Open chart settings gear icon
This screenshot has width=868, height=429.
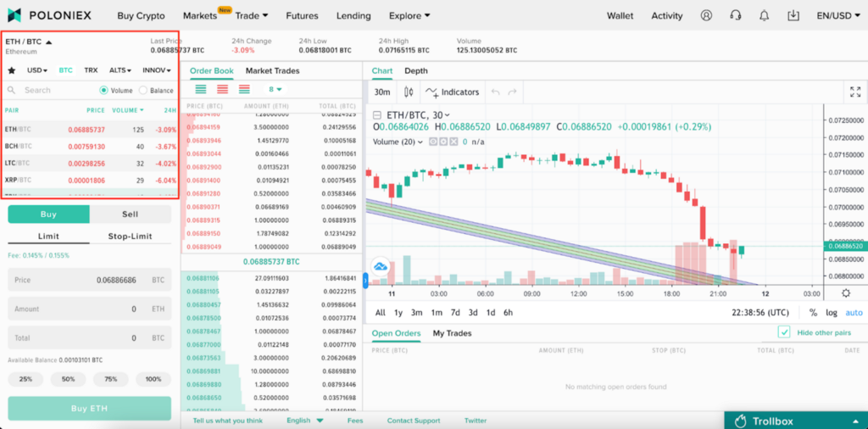point(846,293)
